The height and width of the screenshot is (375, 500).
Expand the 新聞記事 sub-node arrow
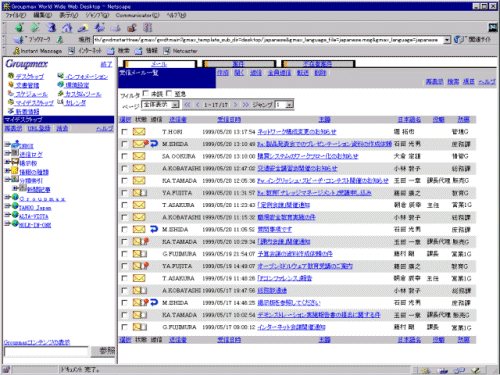click(15, 188)
